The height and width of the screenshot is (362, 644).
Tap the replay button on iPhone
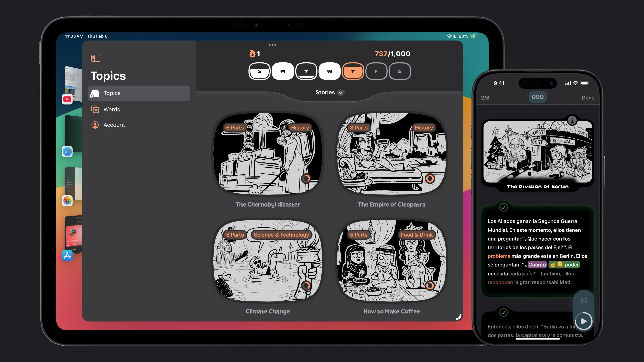tap(583, 301)
